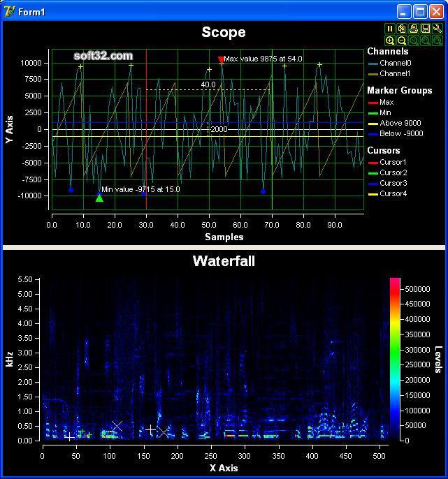Click the Levels color bar label
Screen dimensions: 448x479
click(438, 359)
